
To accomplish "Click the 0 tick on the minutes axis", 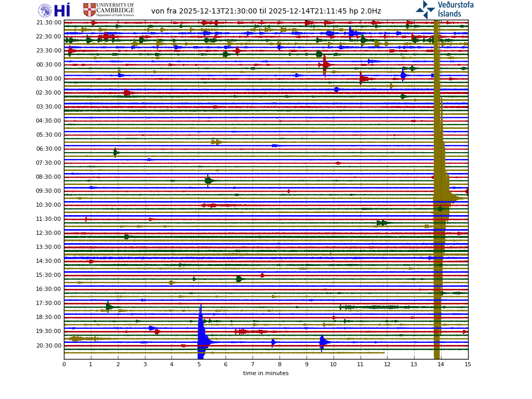I will [64, 364].
